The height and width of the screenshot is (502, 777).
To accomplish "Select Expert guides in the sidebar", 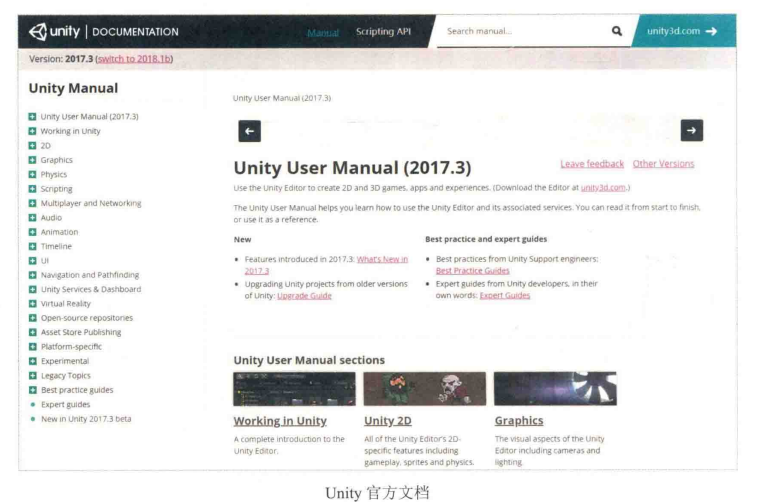I will (65, 404).
